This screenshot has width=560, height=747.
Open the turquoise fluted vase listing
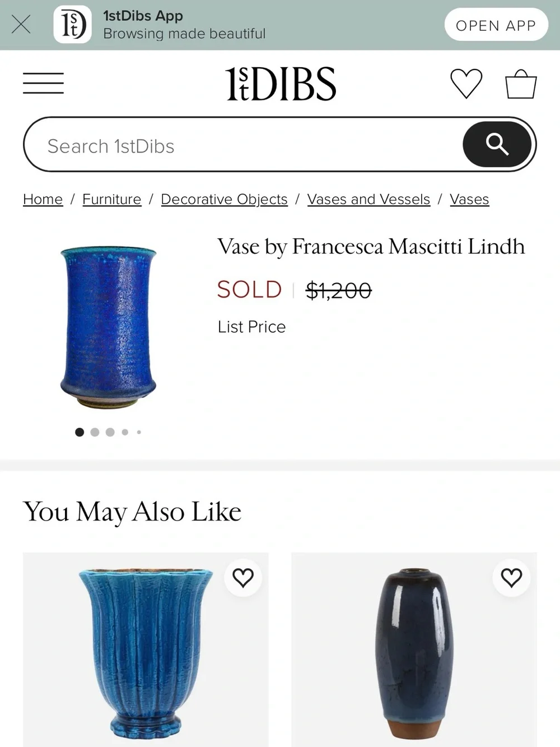[146, 650]
